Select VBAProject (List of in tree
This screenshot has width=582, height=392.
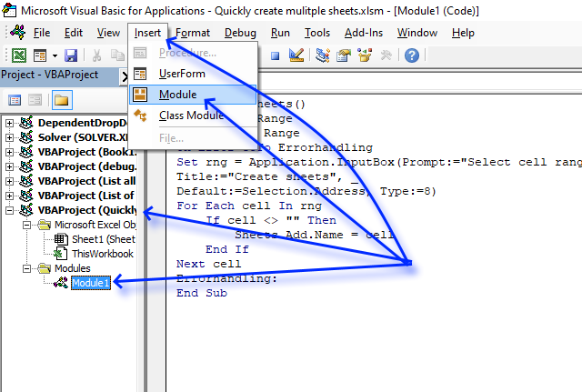[85, 196]
